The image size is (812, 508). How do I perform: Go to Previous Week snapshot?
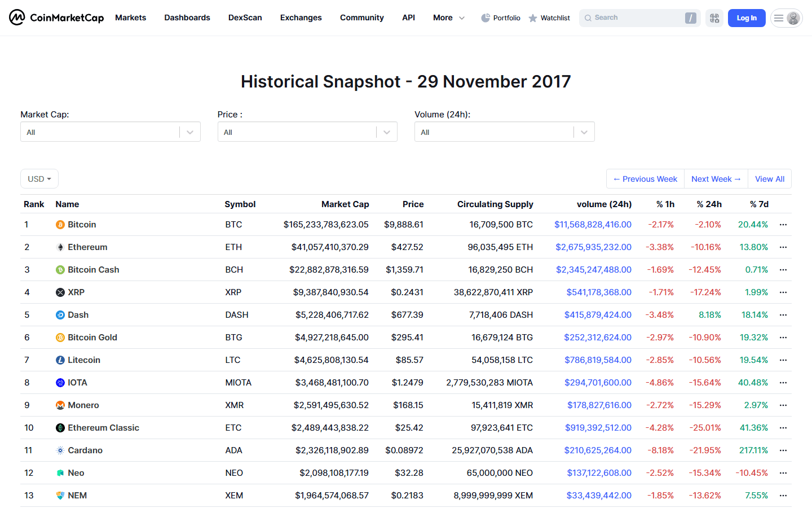coord(646,179)
